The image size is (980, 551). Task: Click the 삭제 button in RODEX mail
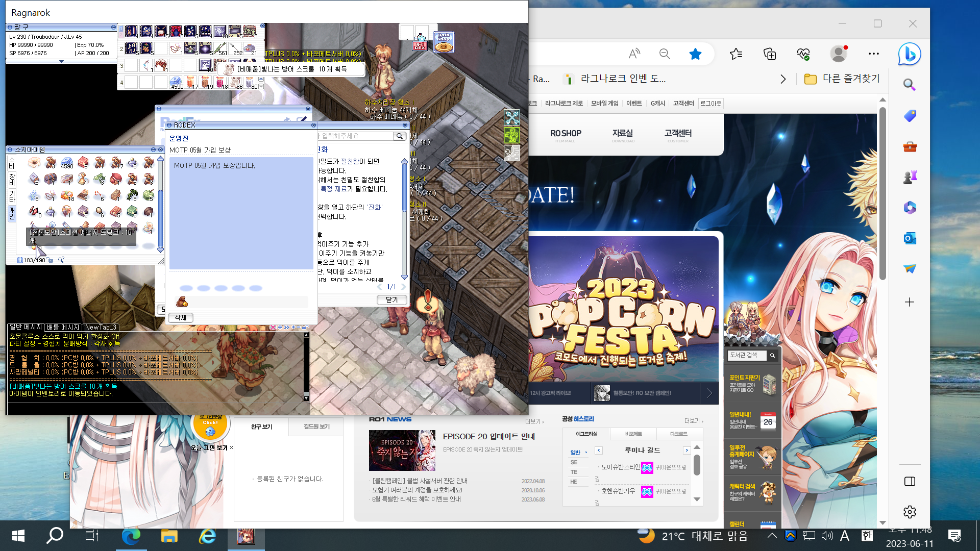point(181,317)
